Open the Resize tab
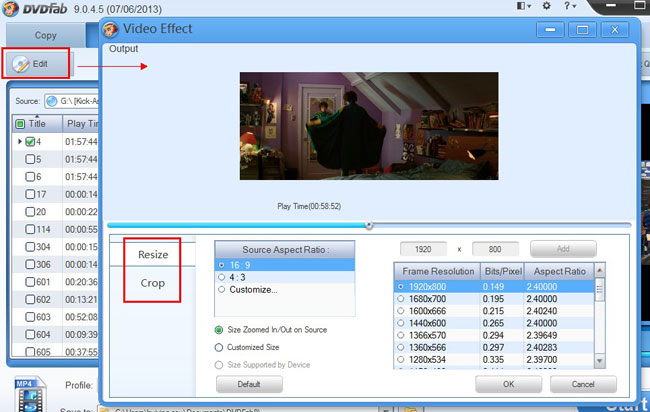The width and height of the screenshot is (650, 412). click(x=153, y=254)
